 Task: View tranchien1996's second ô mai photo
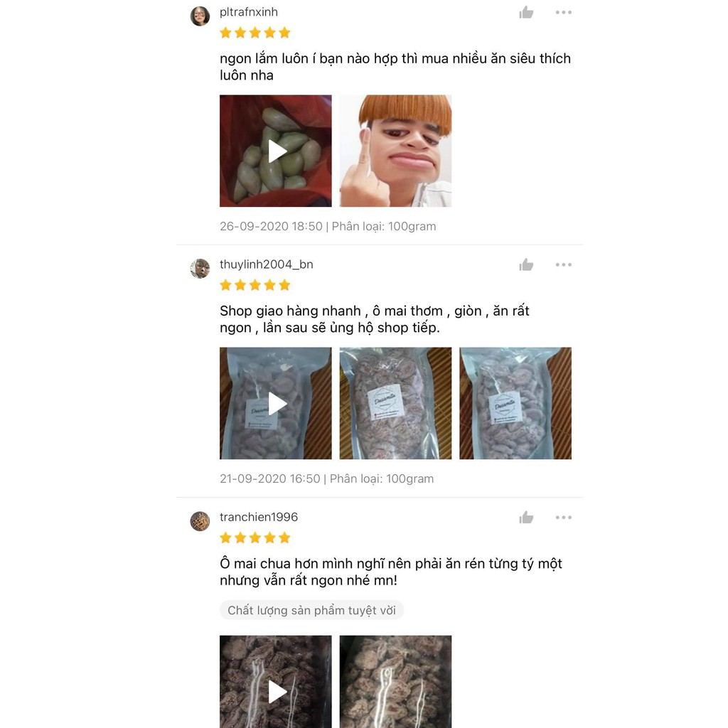(x=395, y=682)
